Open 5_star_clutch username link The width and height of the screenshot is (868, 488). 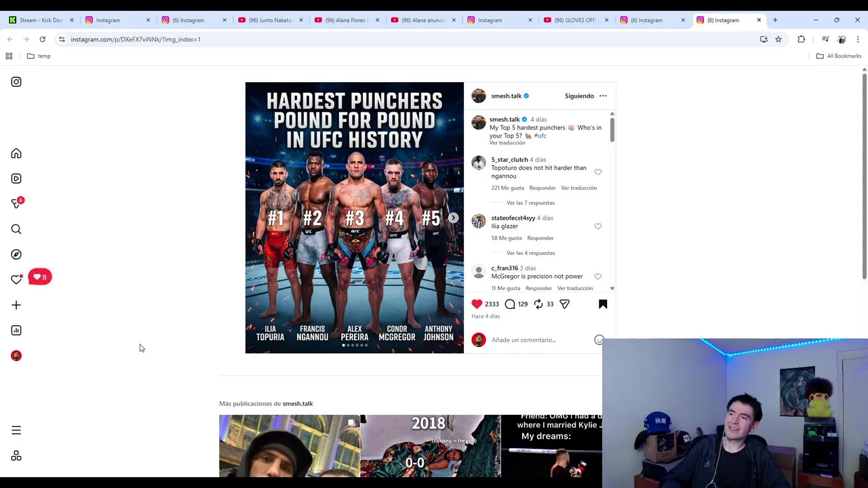509,160
